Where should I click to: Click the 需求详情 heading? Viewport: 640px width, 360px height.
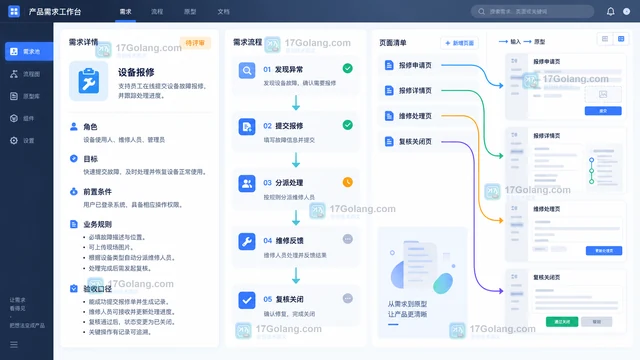coord(83,42)
